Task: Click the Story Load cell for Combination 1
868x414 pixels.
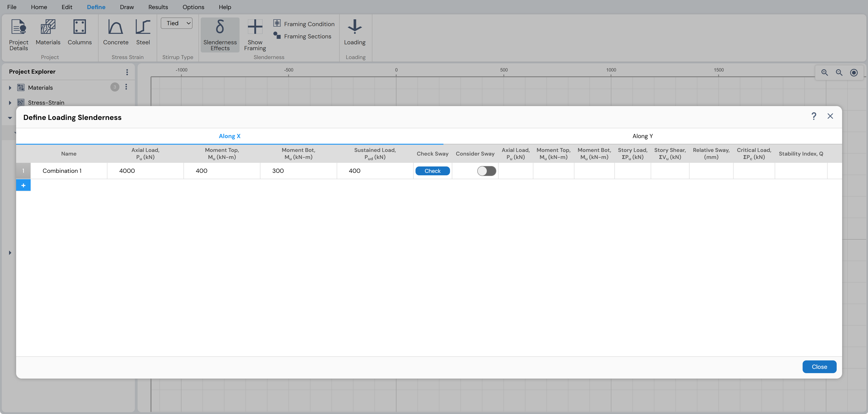Action: [x=633, y=171]
